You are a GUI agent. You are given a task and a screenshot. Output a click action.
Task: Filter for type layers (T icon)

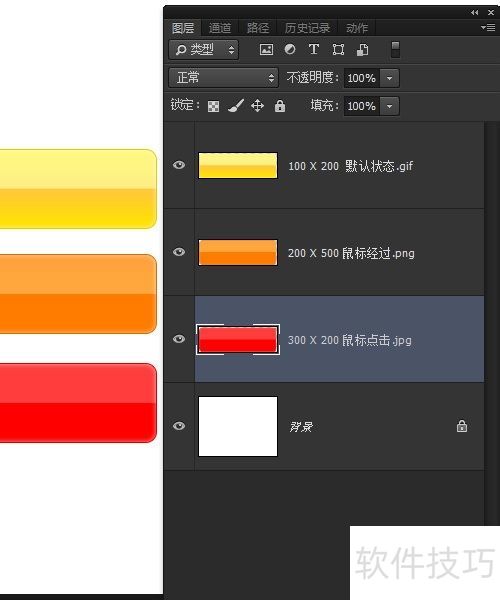click(314, 49)
